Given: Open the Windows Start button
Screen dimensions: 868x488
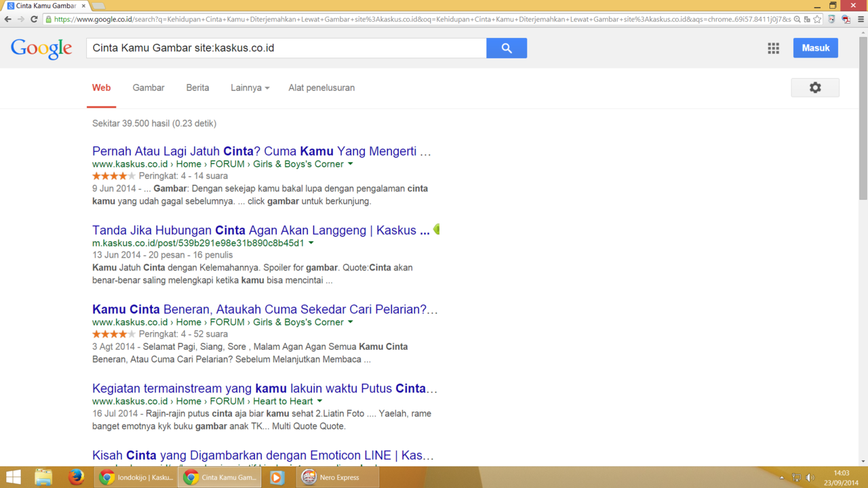Looking at the screenshot, I should coord(13,477).
